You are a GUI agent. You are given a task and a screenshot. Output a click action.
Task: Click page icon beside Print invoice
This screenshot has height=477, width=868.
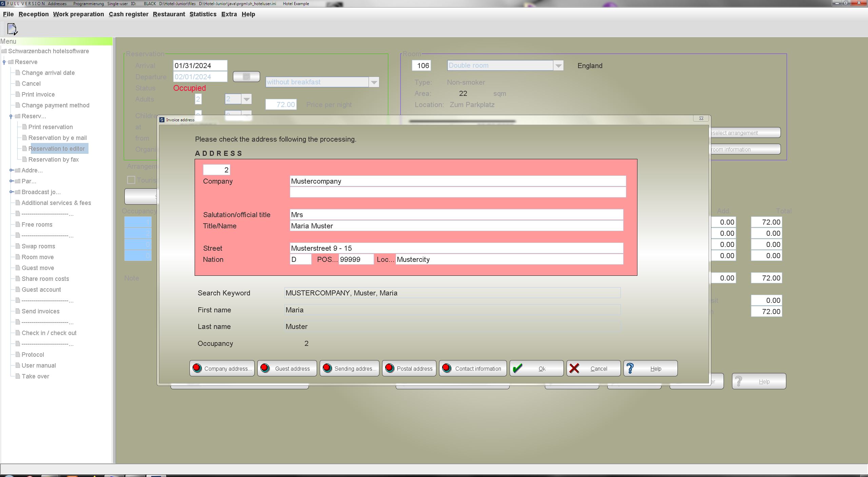coord(18,94)
